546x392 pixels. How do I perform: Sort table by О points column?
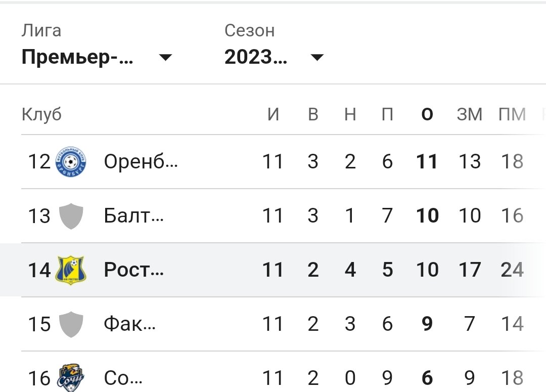pos(427,114)
